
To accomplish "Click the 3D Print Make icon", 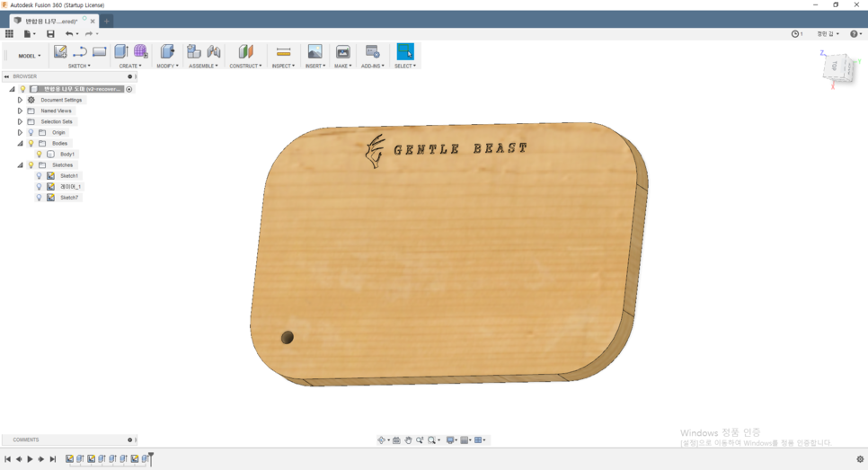I will 342,52.
